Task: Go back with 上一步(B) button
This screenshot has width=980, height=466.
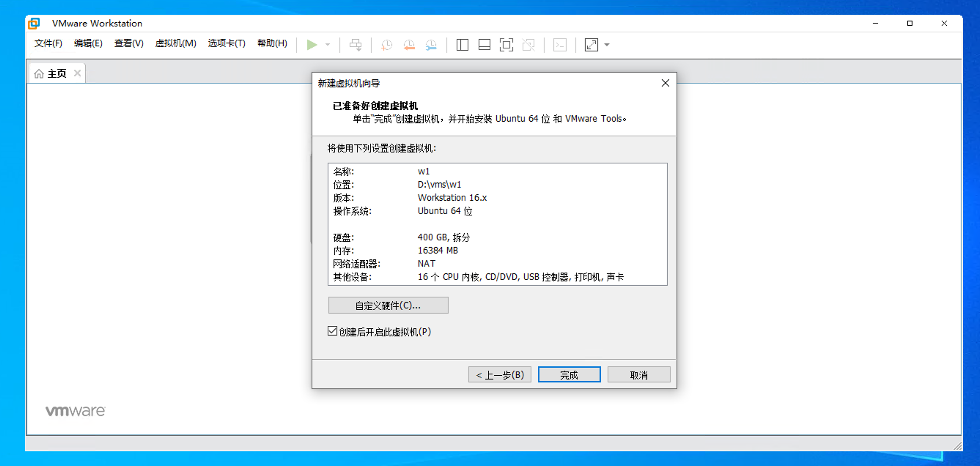Action: pos(500,374)
